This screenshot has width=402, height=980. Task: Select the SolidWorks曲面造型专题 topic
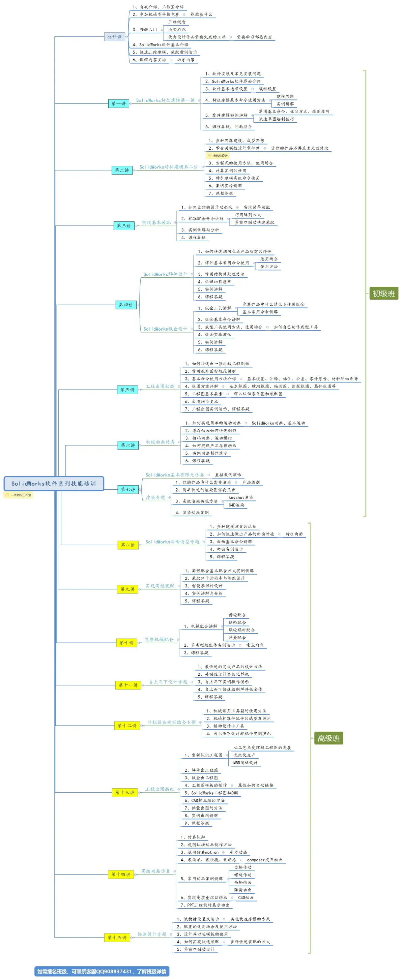tap(172, 542)
